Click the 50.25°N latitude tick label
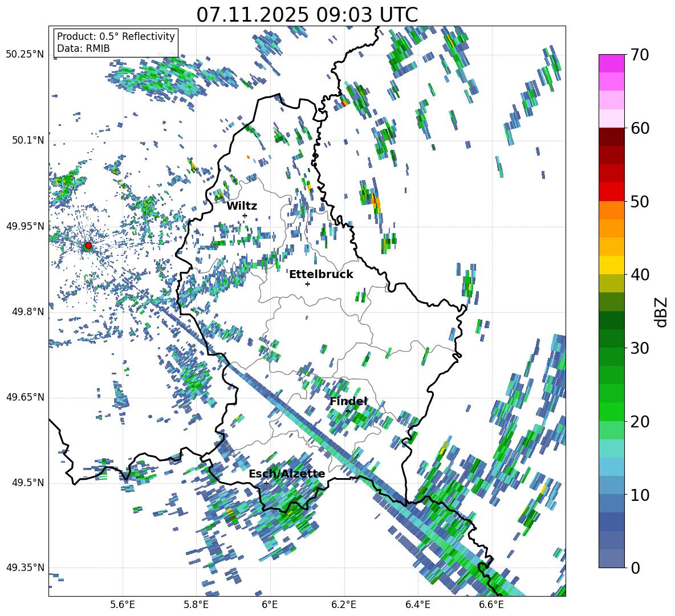The width and height of the screenshot is (675, 616). coord(25,55)
